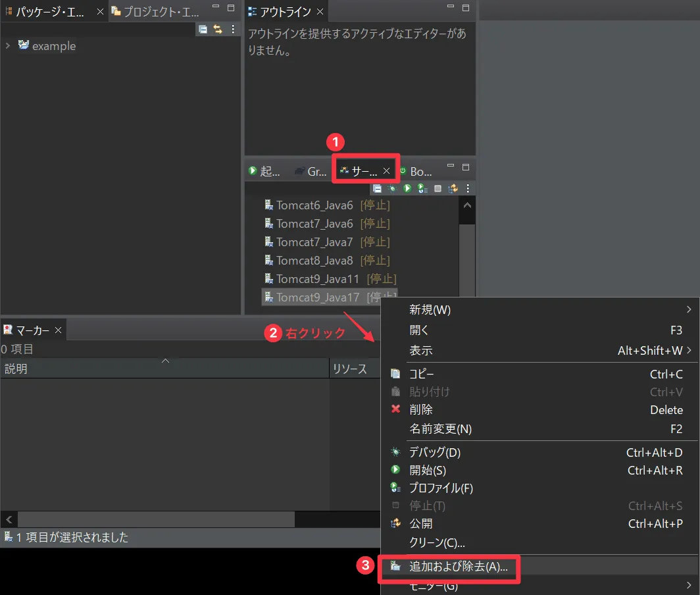Sort markers by リソース column header
This screenshot has height=595, width=700.
point(355,369)
